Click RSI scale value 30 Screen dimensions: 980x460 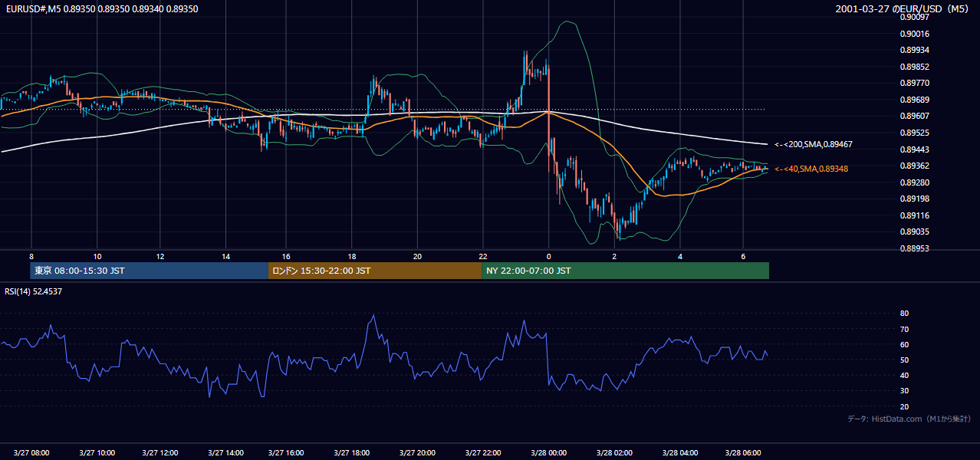coord(905,390)
